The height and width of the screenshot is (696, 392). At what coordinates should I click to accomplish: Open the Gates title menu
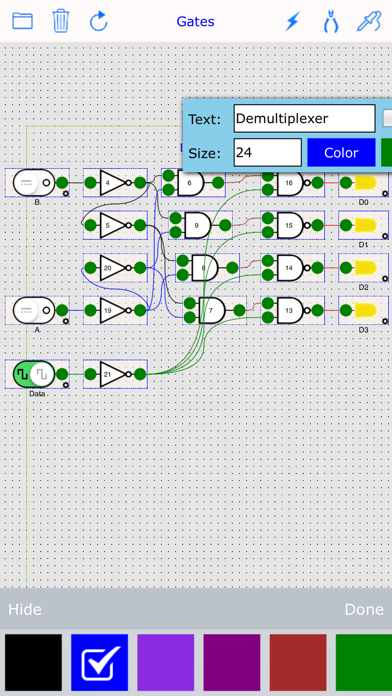point(195,21)
